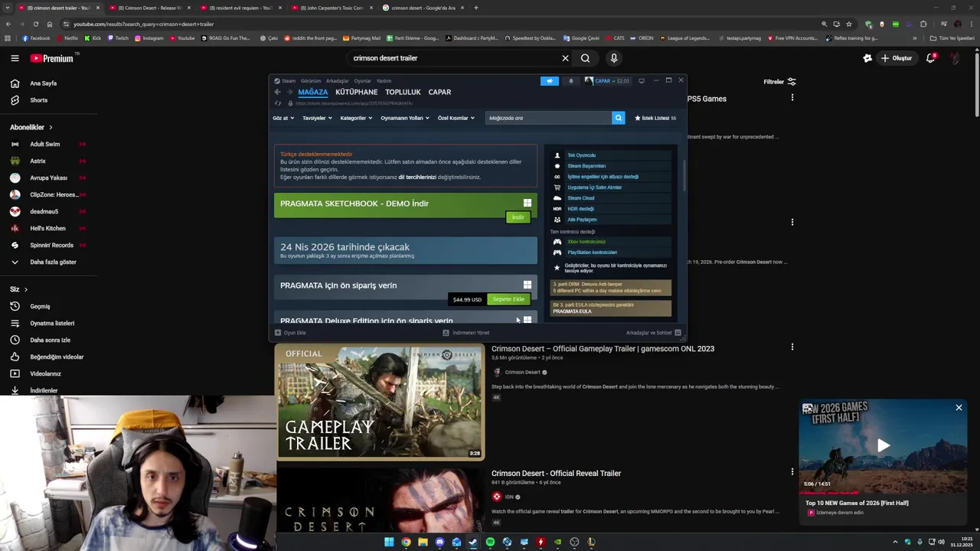Open PRAGMATA EULA link
The image size is (980, 551).
click(572, 311)
